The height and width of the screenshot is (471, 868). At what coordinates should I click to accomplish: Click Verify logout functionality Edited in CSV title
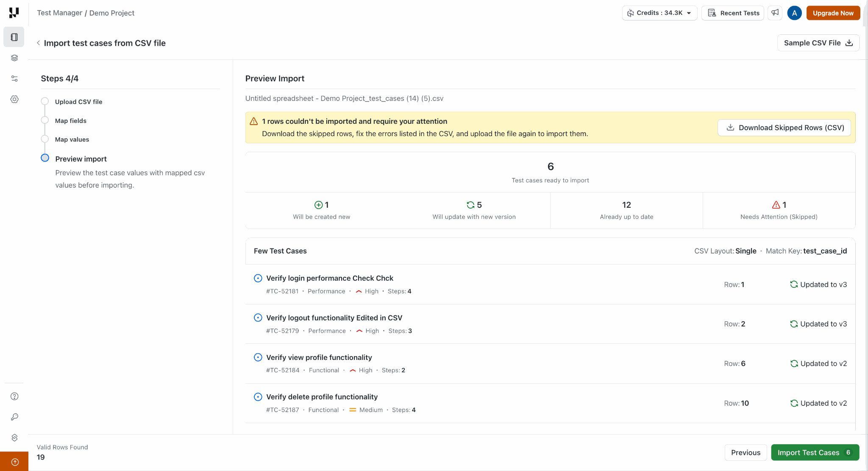pos(334,318)
